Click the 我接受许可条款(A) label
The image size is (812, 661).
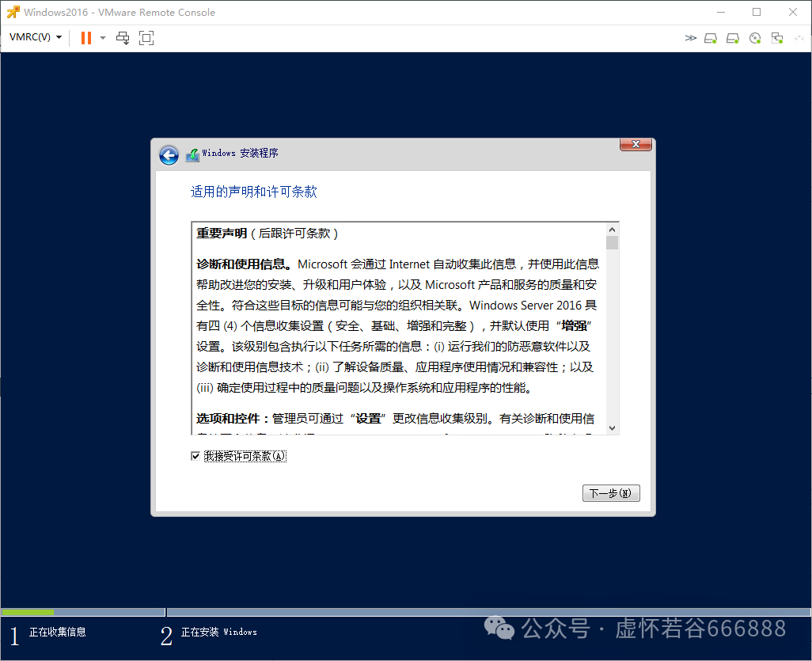(245, 456)
